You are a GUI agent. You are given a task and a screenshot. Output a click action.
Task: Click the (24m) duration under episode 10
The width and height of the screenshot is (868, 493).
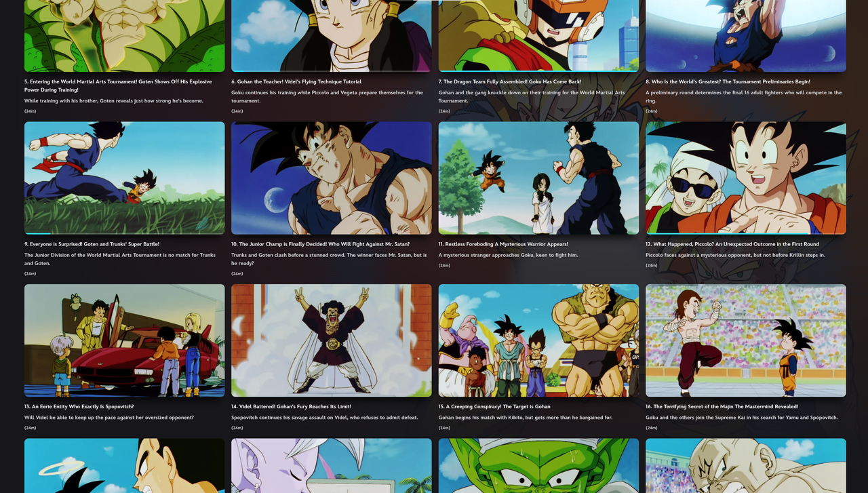coord(237,274)
